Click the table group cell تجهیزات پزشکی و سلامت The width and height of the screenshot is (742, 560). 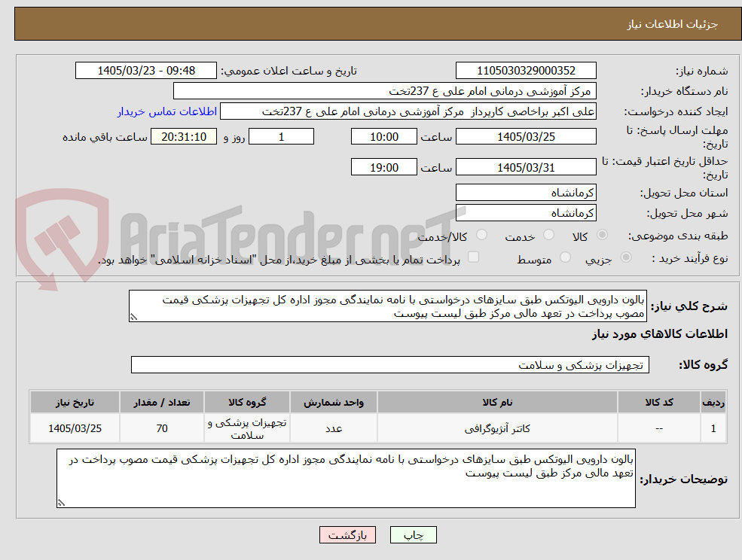point(246,428)
